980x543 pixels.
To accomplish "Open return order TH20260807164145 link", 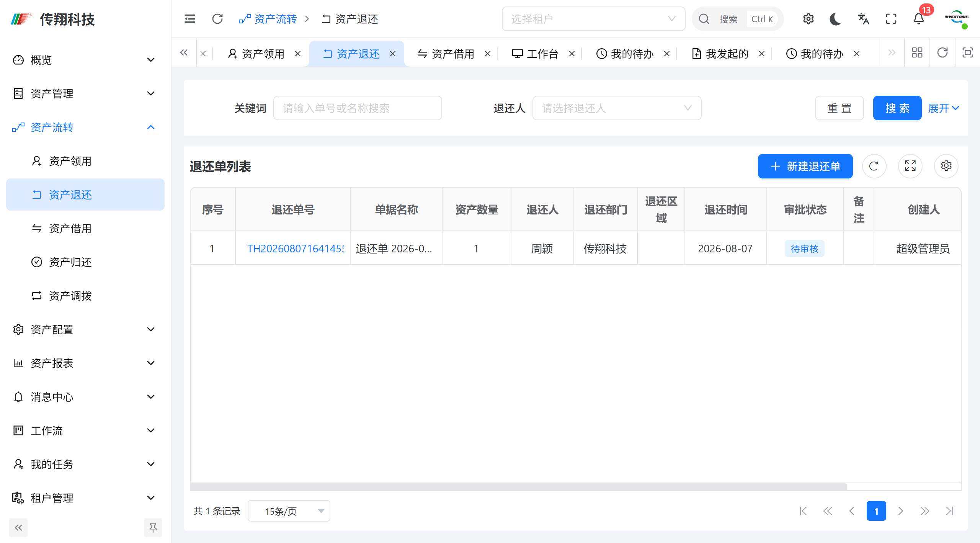I will coord(296,249).
